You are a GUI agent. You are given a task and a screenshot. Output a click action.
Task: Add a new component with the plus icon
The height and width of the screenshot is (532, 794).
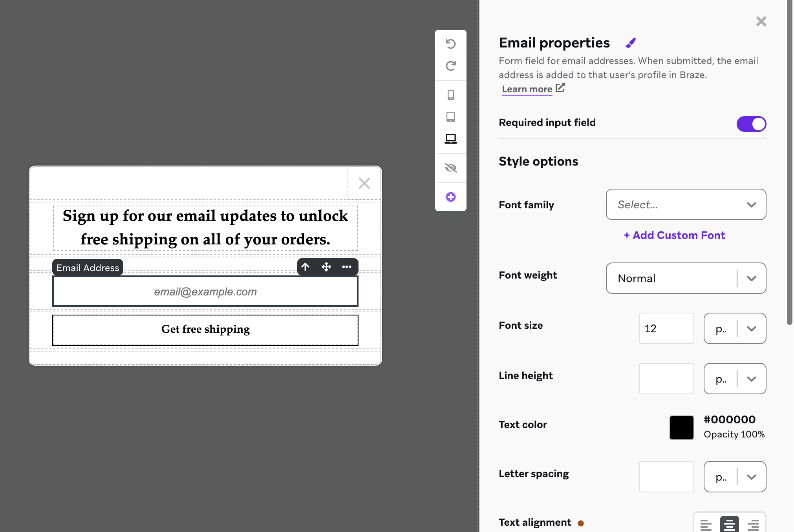click(450, 197)
